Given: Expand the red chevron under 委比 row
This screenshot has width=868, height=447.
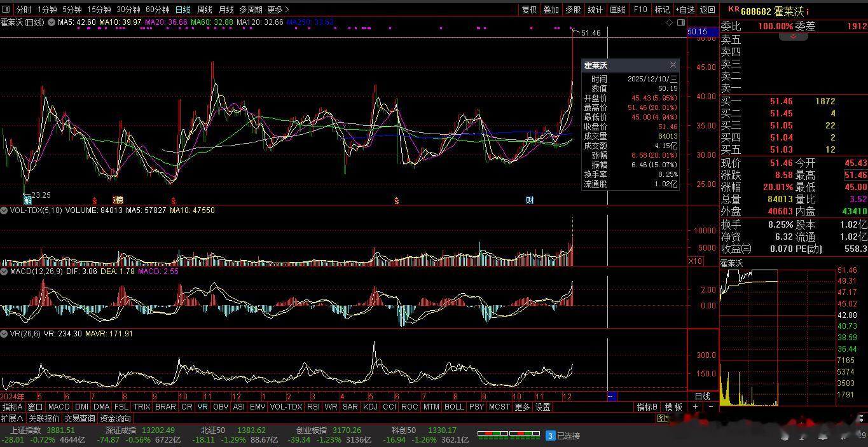Looking at the screenshot, I should (x=794, y=37).
